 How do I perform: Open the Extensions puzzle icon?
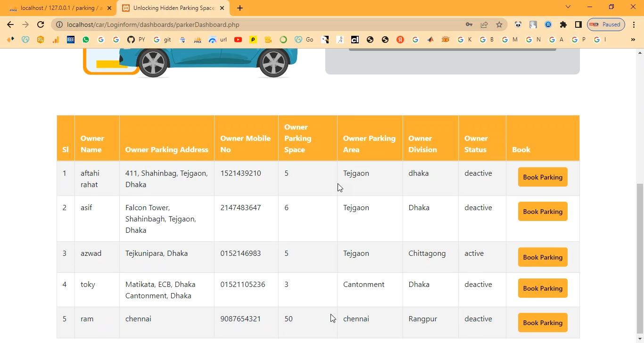click(563, 24)
